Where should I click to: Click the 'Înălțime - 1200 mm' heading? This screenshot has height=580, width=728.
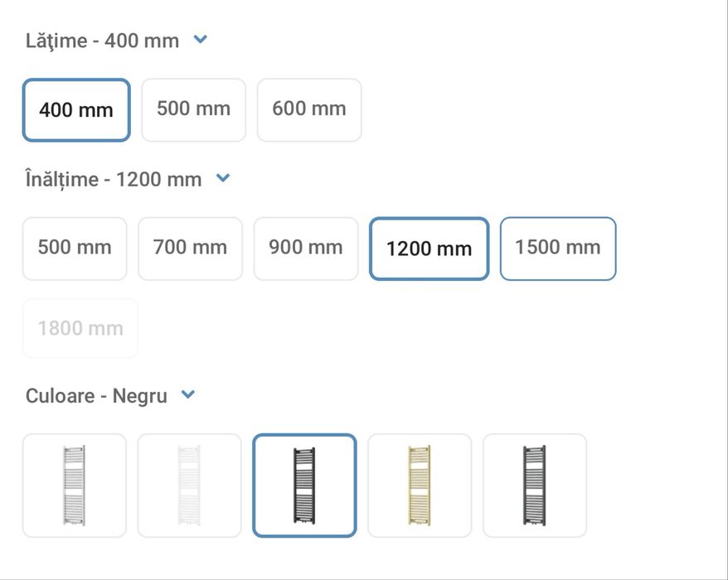(x=114, y=179)
